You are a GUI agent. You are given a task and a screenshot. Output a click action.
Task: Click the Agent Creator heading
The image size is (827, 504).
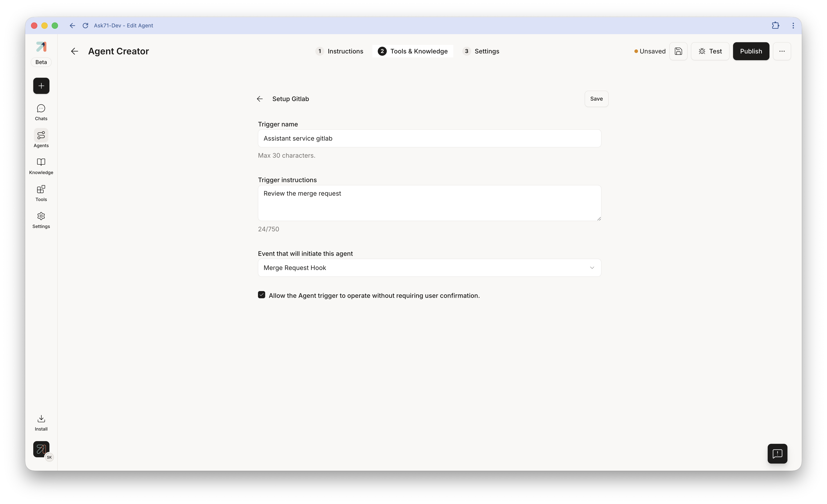pyautogui.click(x=118, y=51)
